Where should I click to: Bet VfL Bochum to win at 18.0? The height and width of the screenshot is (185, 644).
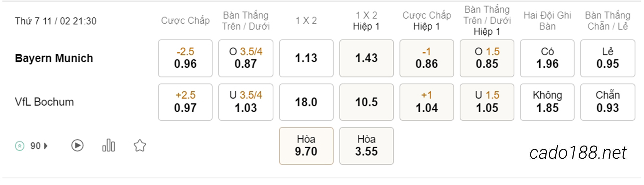click(306, 102)
